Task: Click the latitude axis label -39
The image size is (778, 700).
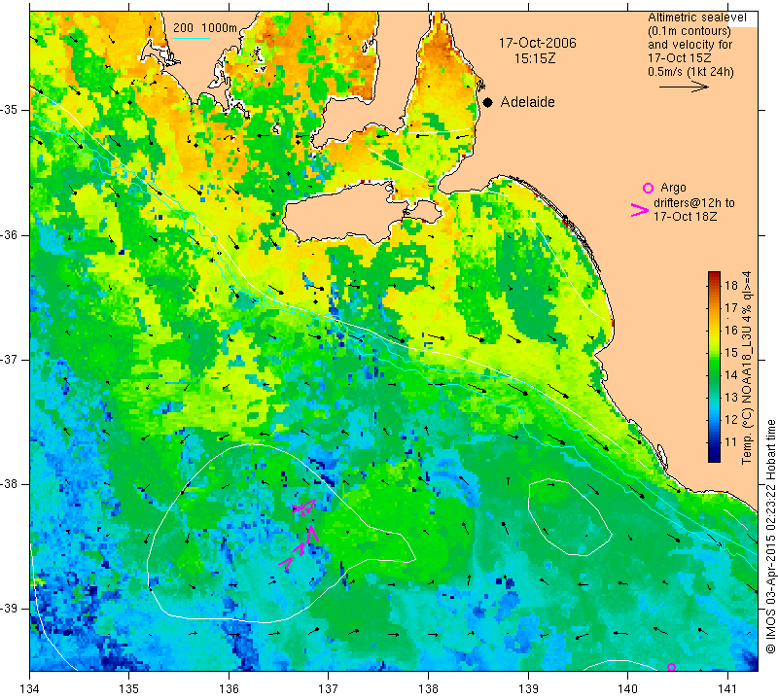Action: [10, 609]
